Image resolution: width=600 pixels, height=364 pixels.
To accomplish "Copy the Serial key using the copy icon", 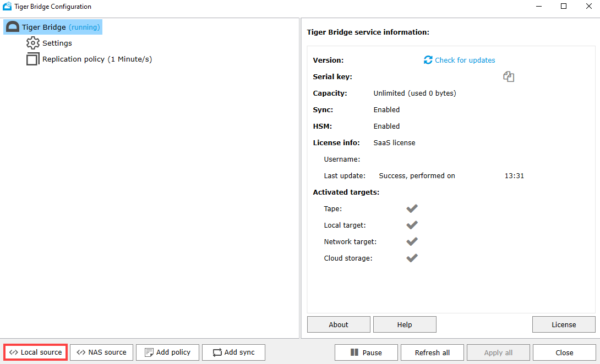I will point(508,76).
